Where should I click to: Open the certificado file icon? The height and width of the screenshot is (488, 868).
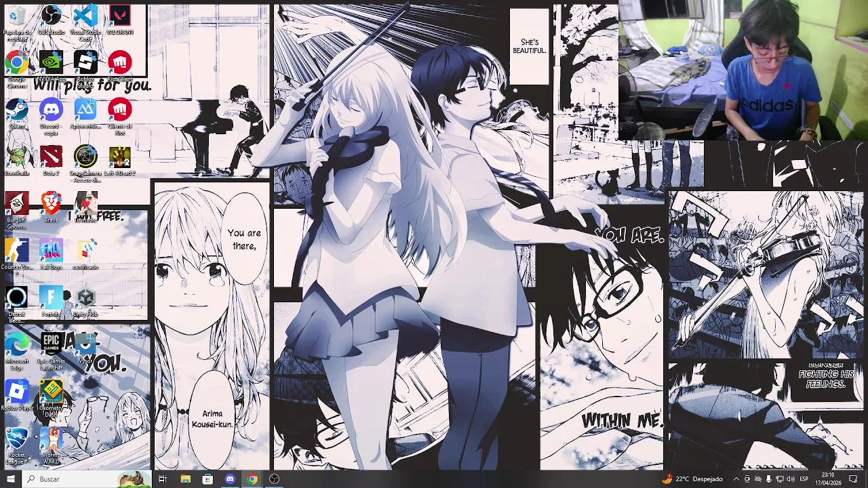85,255
